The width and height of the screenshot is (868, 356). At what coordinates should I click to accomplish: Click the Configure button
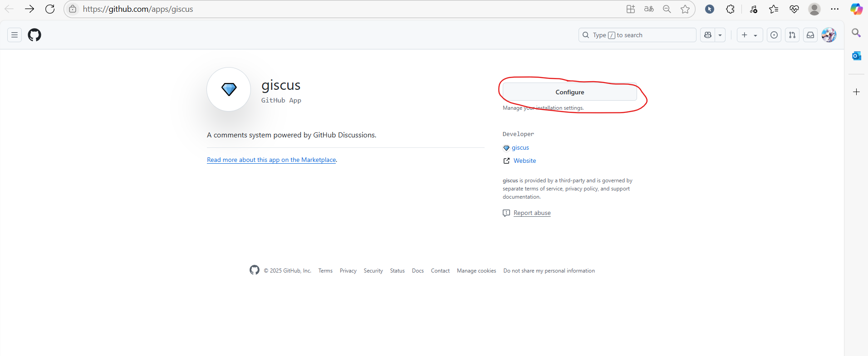coord(570,92)
